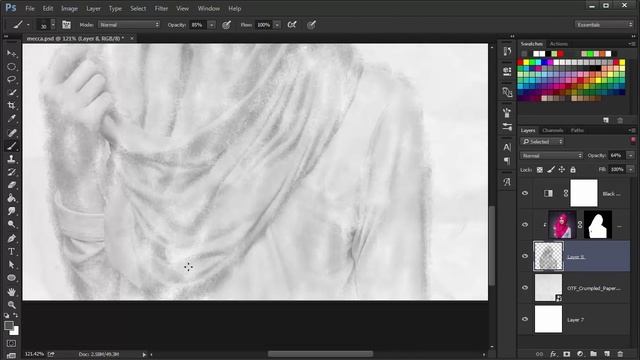This screenshot has height=360, width=640.
Task: Select the Brush tool in the toolbox
Action: tap(11, 146)
